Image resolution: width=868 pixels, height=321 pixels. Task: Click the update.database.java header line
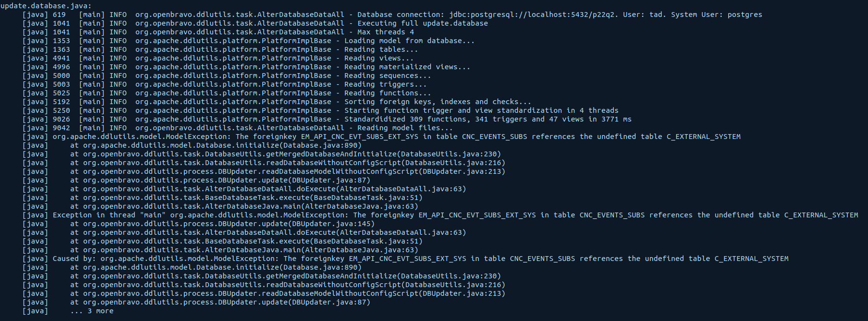pos(46,6)
